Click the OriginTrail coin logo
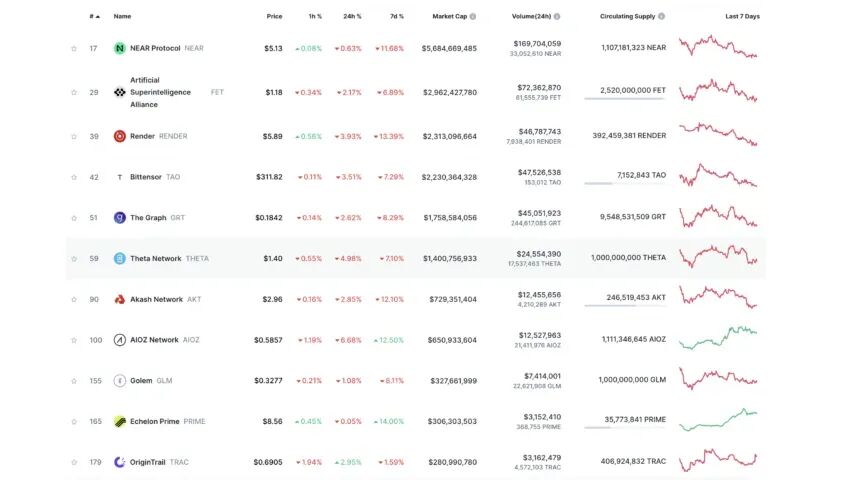850x480 pixels. coord(120,462)
